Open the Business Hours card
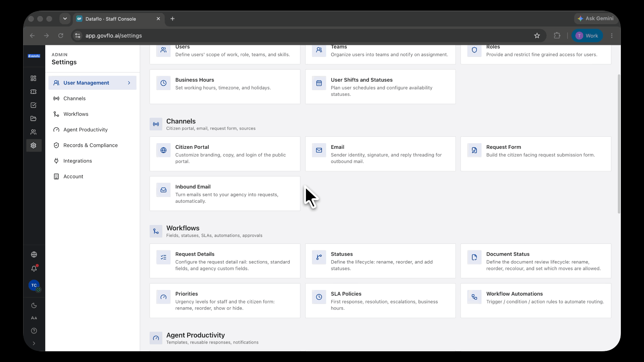 click(225, 87)
